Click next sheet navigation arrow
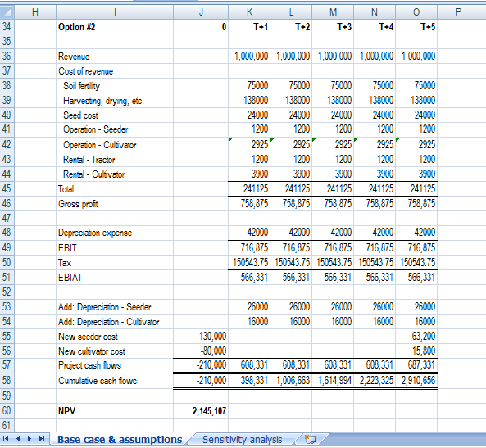Screen dimensions: 486x448 tap(30, 439)
